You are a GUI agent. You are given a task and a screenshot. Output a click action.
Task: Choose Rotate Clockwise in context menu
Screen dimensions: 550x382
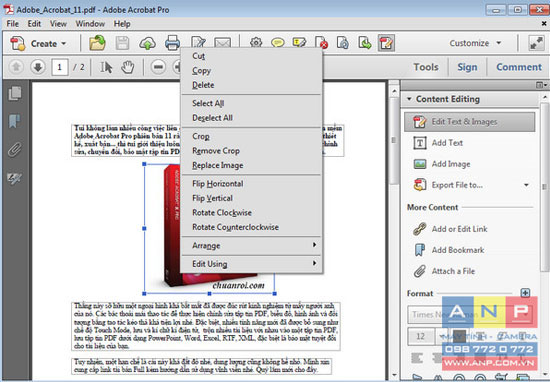222,213
